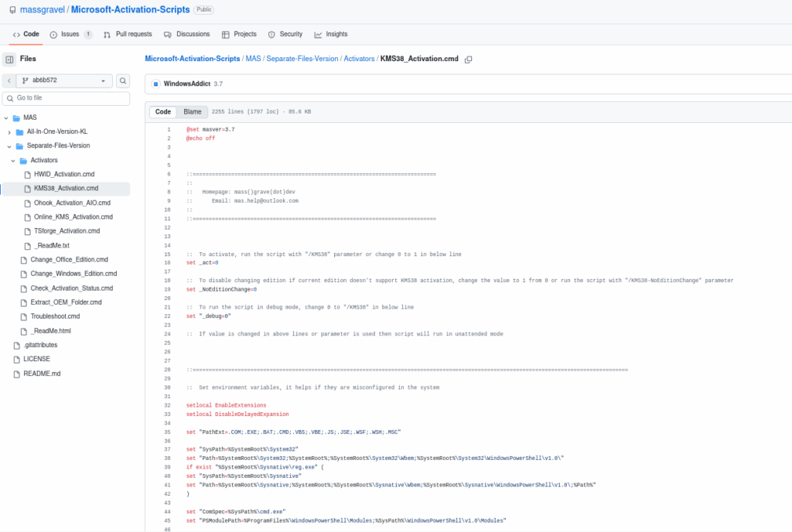Open TSforge_Activation.cmd in the file tree
Image resolution: width=792 pixels, height=532 pixels.
pyautogui.click(x=67, y=230)
